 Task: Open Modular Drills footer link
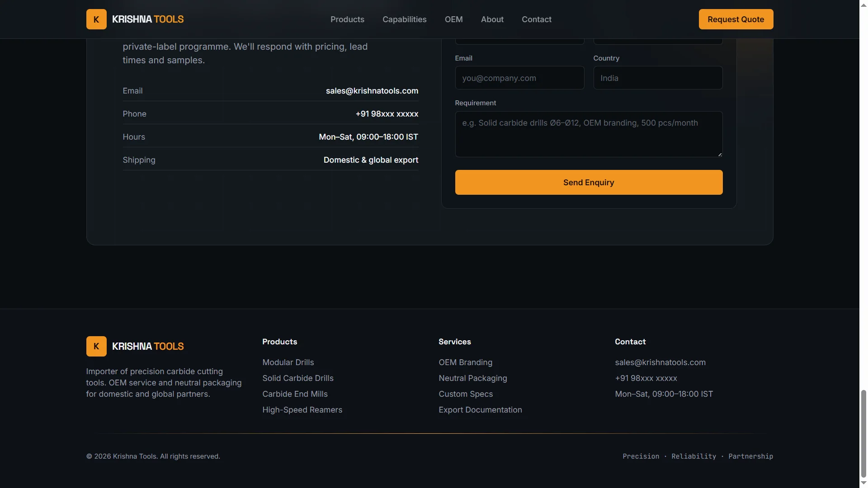(288, 362)
